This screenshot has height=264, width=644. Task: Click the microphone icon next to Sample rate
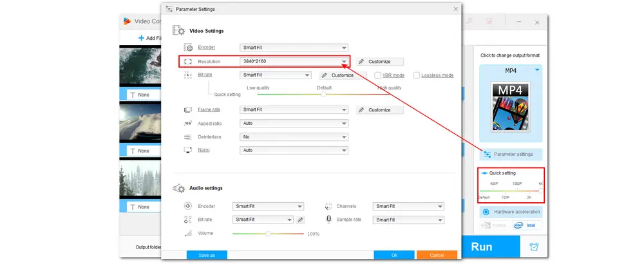coord(329,220)
